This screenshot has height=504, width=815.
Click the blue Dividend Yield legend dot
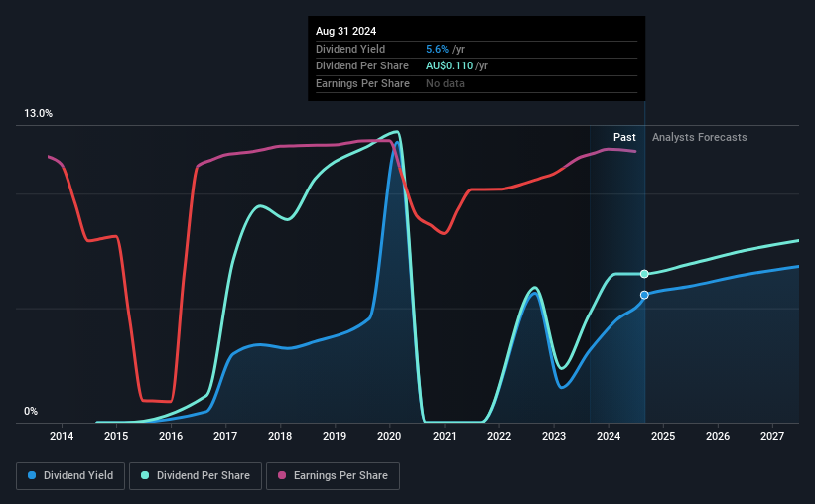click(x=32, y=475)
